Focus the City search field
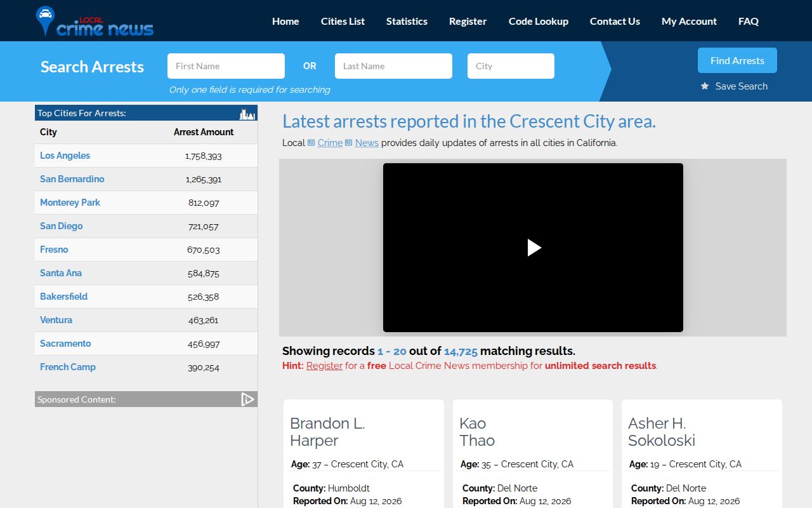 [x=511, y=66]
